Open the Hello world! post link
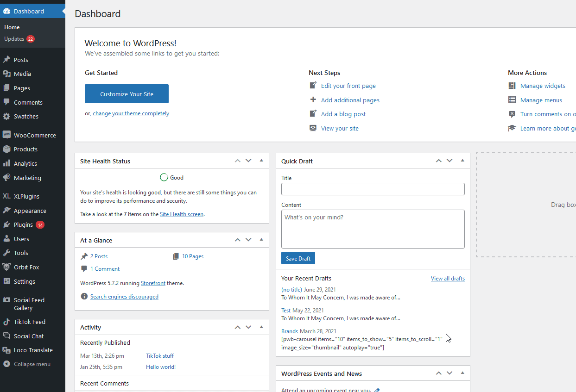576x392 pixels. (x=161, y=367)
